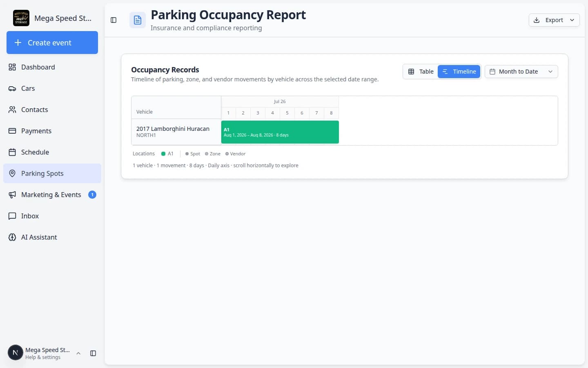Image resolution: width=588 pixels, height=368 pixels.
Task: Open the Schedule page
Action: pos(52,152)
